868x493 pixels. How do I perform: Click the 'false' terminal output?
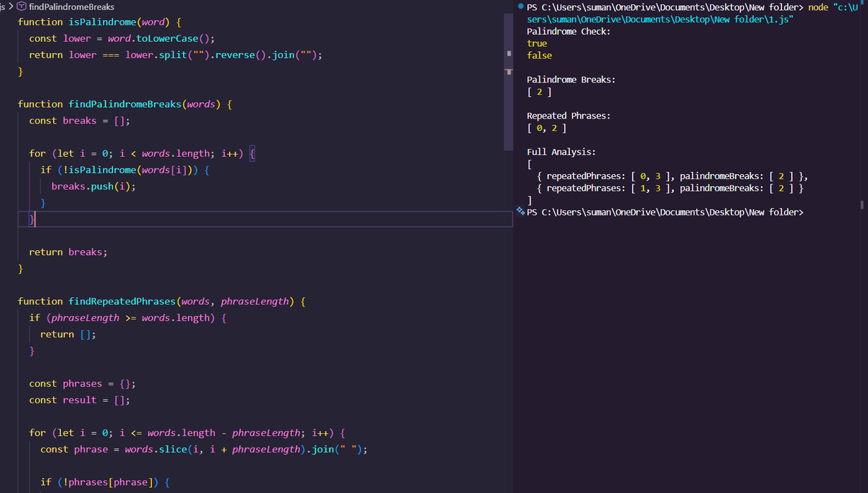pos(540,56)
